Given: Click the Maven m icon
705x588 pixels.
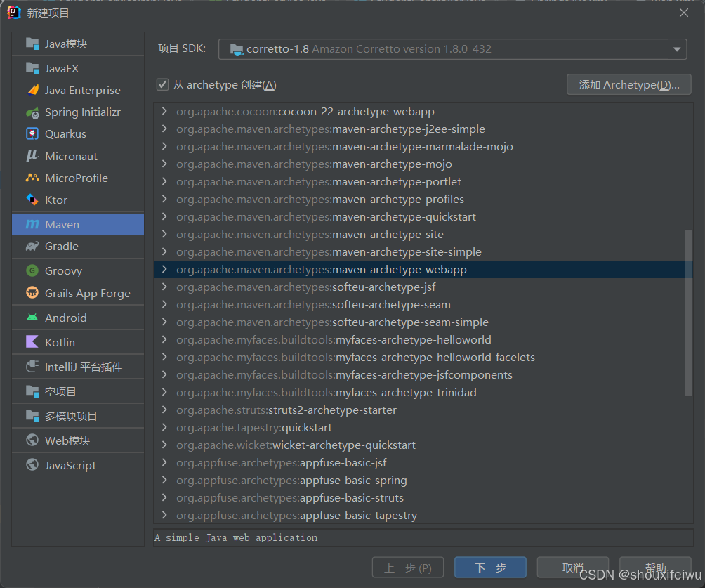Looking at the screenshot, I should [x=32, y=224].
